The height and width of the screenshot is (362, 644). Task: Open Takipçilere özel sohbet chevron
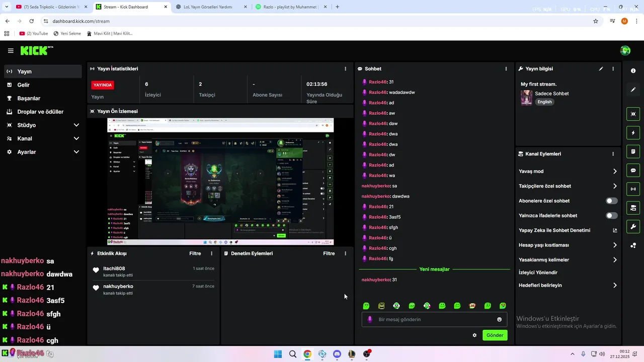(x=615, y=186)
